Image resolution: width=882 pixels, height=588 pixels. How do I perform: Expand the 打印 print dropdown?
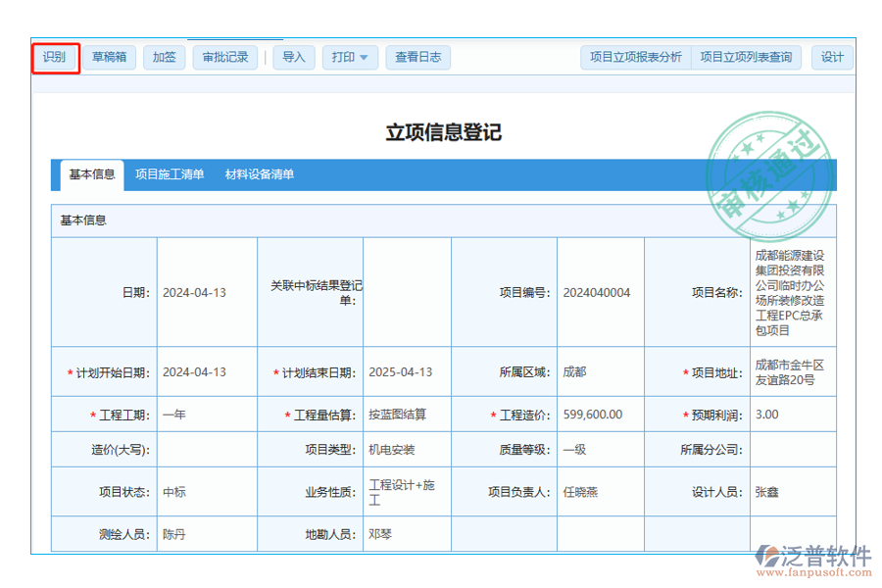pyautogui.click(x=350, y=57)
